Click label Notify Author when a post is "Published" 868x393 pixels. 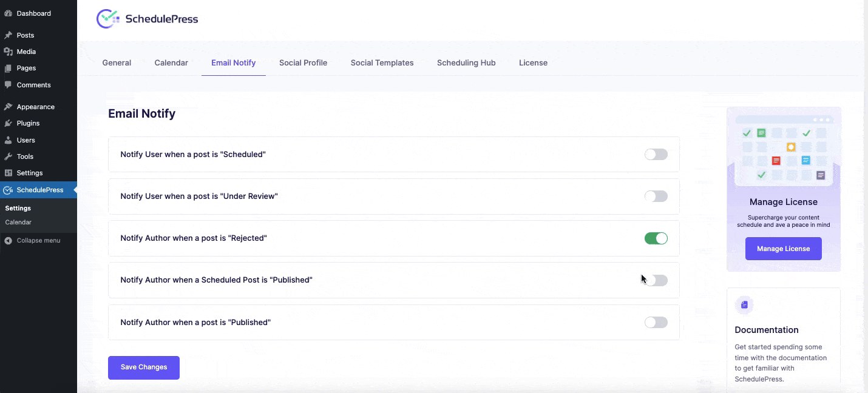[x=195, y=323]
